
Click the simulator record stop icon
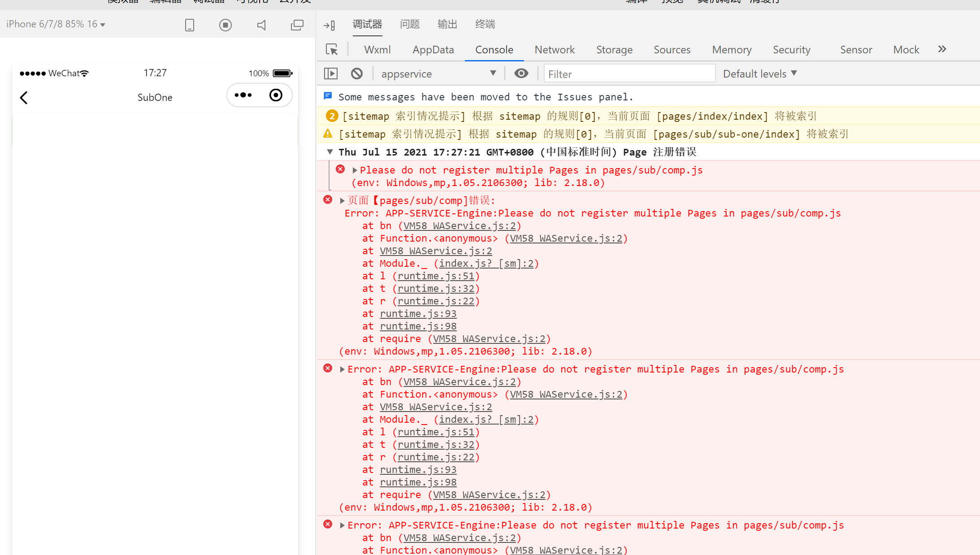pos(225,25)
